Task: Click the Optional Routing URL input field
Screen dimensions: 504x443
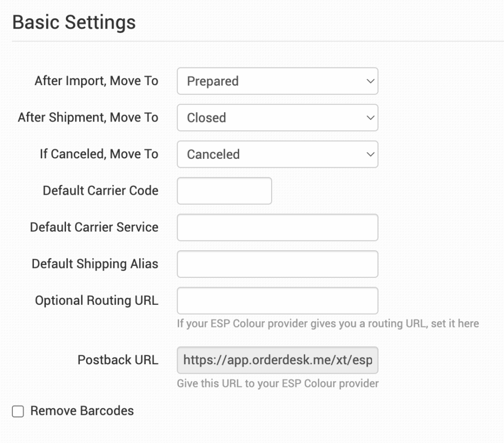Action: (277, 300)
